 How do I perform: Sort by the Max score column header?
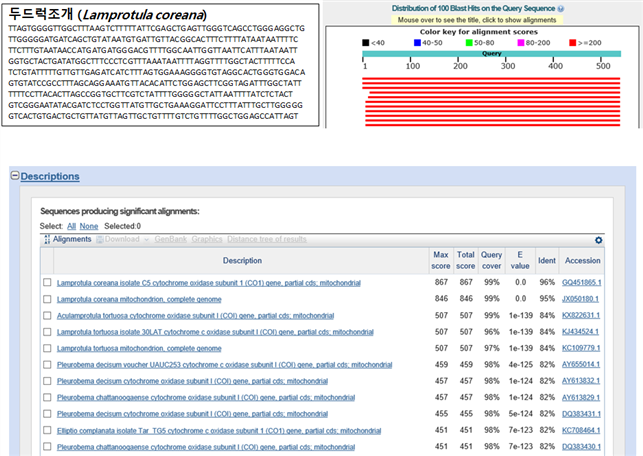click(441, 260)
